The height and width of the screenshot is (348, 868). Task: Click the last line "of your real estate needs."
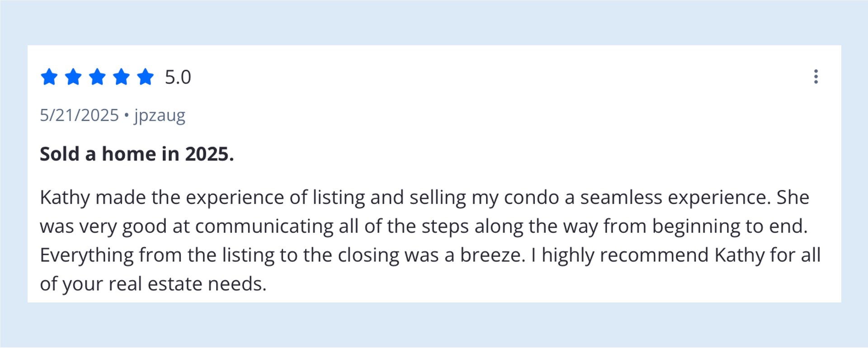(153, 284)
